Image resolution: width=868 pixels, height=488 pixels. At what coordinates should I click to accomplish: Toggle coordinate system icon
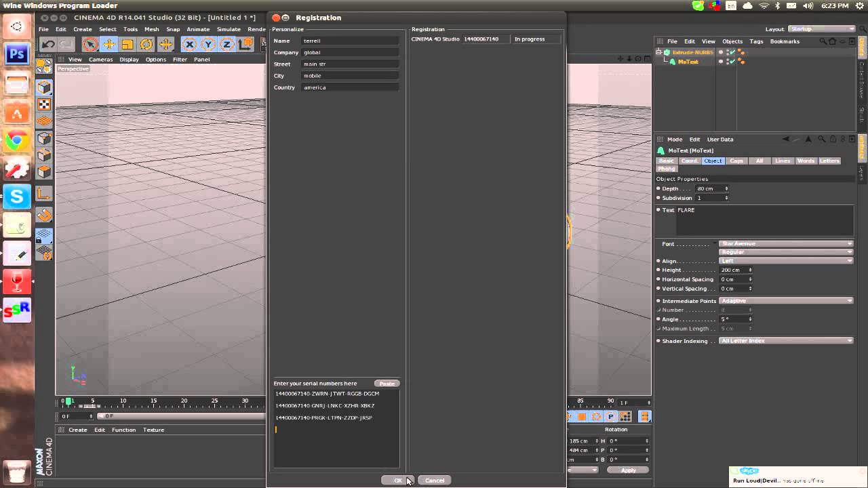click(245, 45)
